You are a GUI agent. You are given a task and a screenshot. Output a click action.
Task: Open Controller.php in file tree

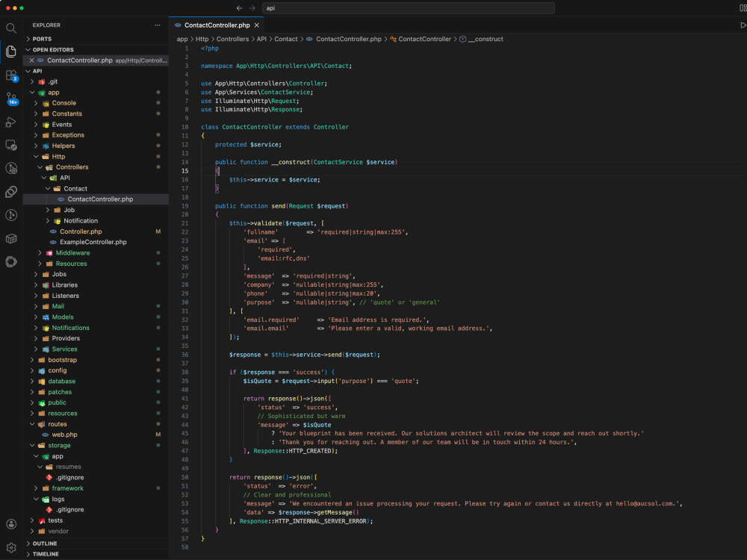[96, 231]
